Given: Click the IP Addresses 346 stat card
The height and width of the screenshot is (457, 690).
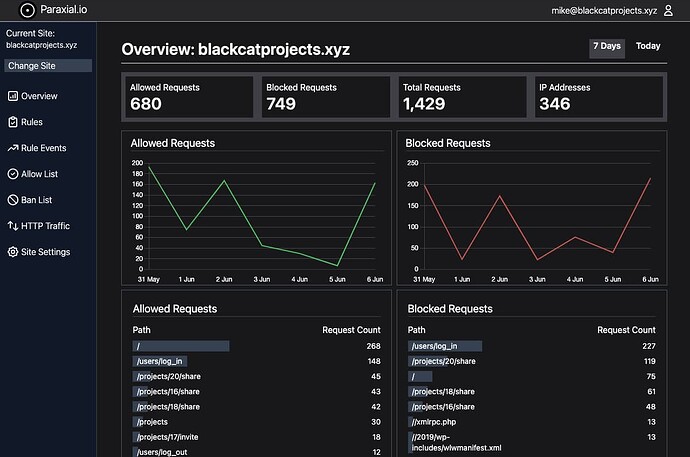Looking at the screenshot, I should [x=599, y=97].
